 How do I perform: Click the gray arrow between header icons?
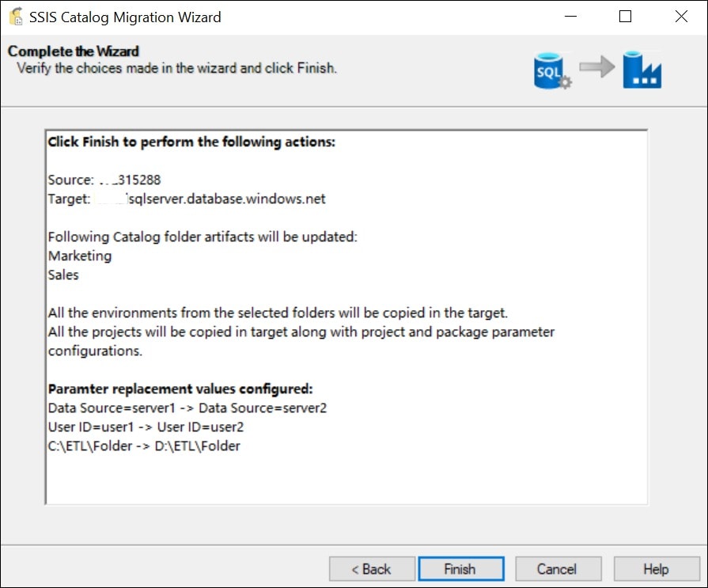[x=596, y=68]
